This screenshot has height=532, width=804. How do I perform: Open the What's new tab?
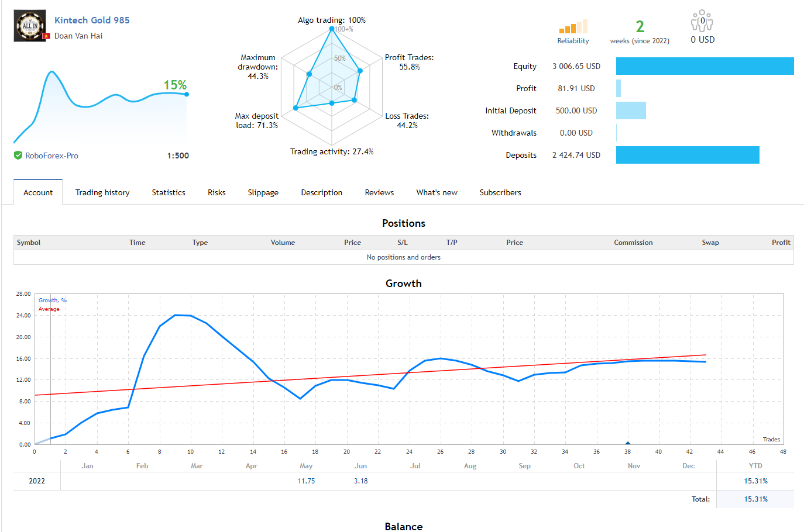tap(437, 192)
